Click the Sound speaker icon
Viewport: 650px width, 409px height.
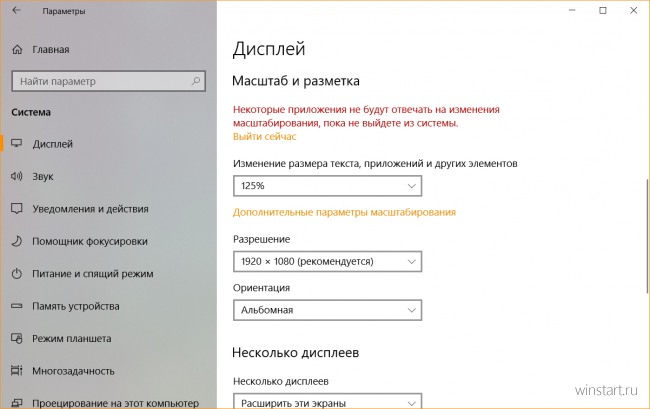click(17, 176)
